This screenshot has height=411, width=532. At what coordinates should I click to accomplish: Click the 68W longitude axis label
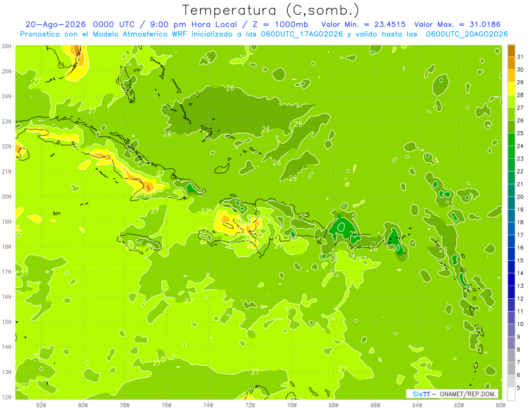coord(333,405)
